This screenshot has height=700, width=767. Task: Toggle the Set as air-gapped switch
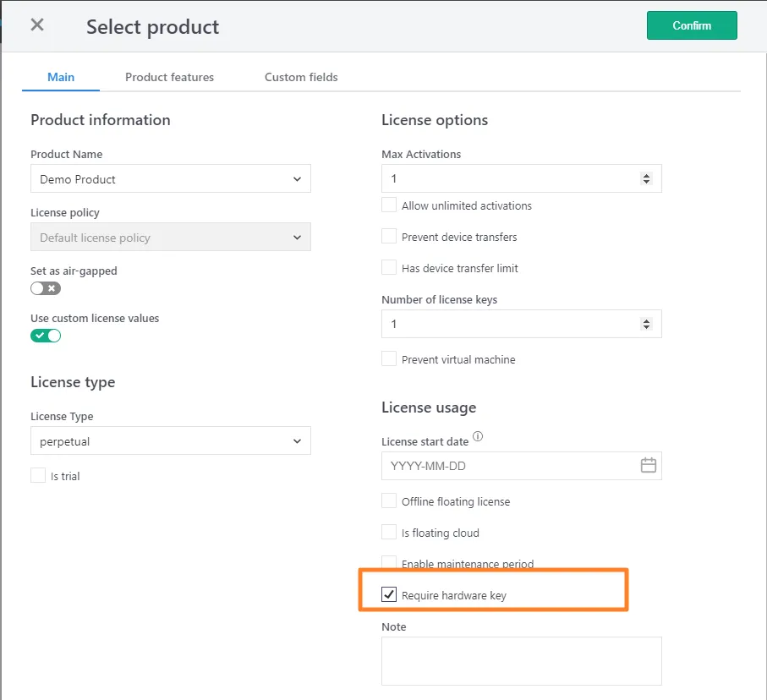coord(46,288)
